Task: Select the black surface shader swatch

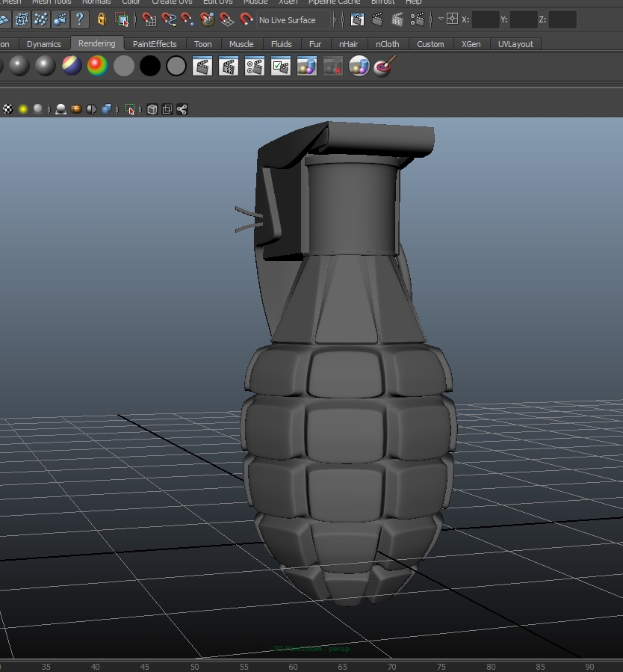Action: pos(150,67)
